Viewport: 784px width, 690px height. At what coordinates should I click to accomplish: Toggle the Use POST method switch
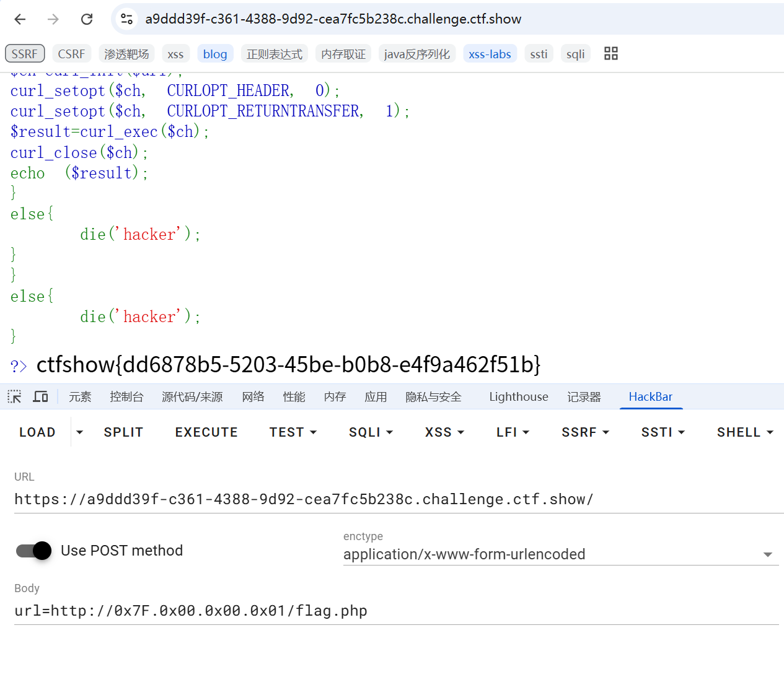click(35, 551)
